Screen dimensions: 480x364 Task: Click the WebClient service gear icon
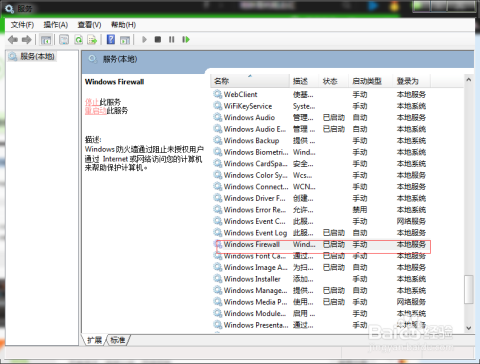point(218,94)
